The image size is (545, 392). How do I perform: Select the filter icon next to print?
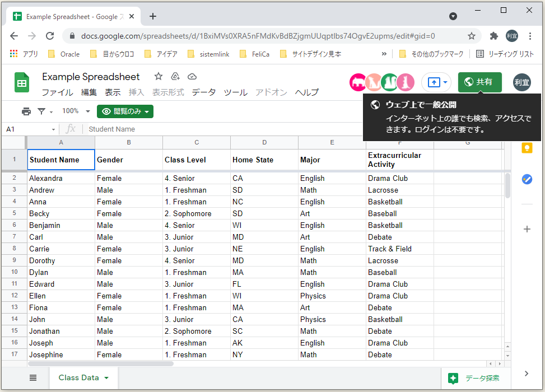click(x=40, y=111)
